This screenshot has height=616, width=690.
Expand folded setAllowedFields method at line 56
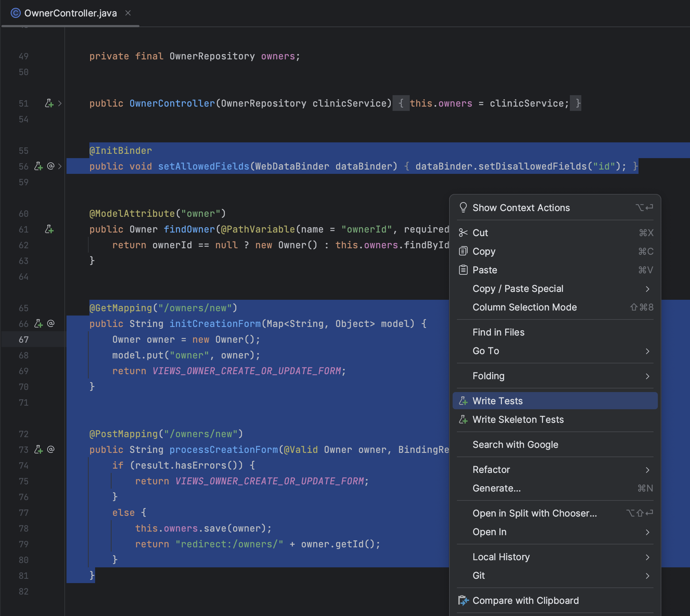click(60, 166)
